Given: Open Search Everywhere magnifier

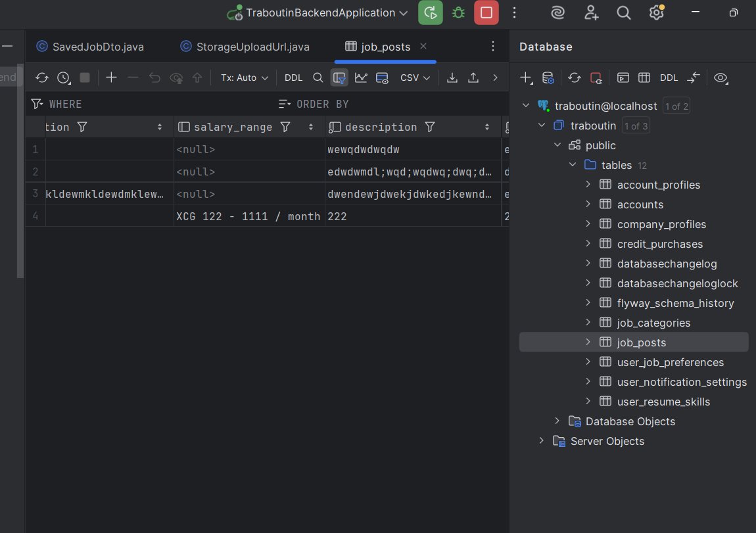Looking at the screenshot, I should pyautogui.click(x=623, y=13).
